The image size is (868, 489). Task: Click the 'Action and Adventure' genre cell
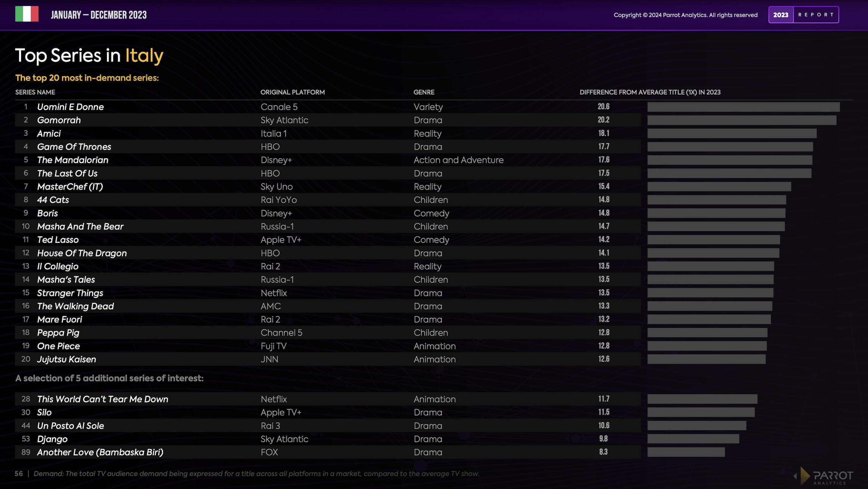[459, 160]
